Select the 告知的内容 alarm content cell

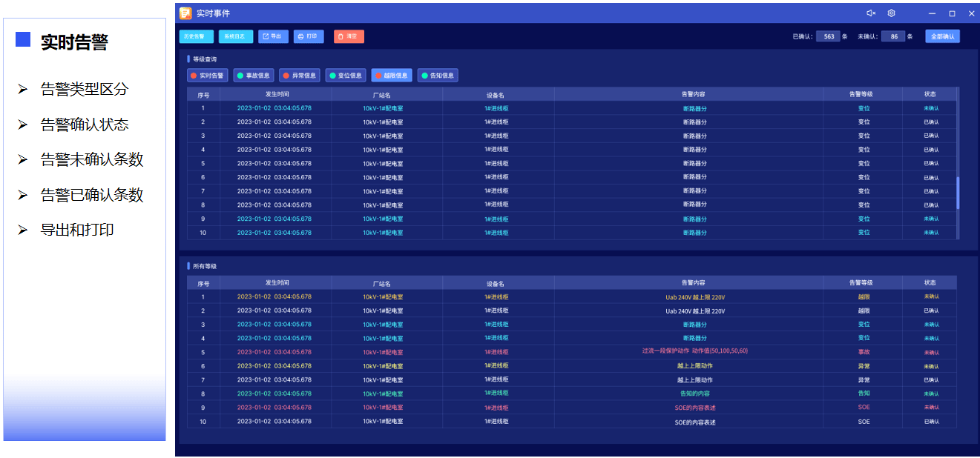[x=695, y=394]
